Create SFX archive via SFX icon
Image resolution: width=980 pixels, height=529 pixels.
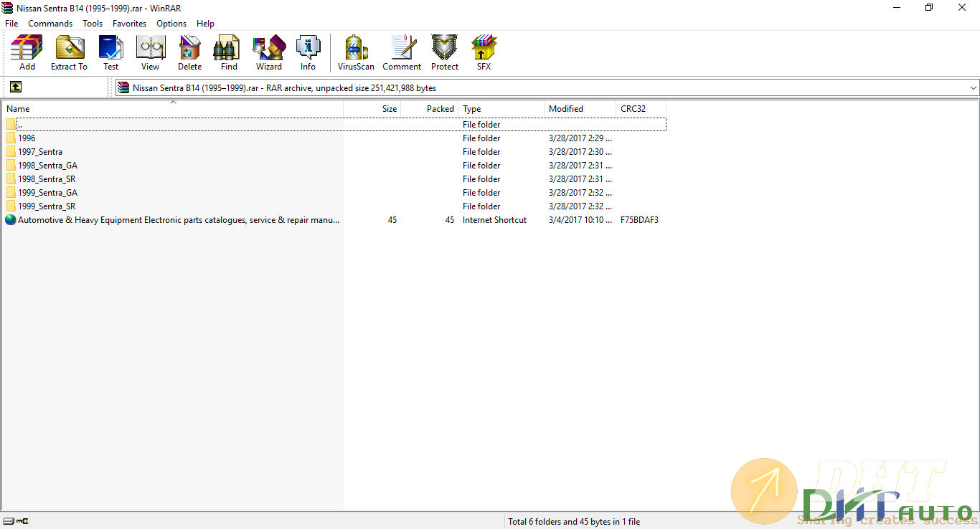(484, 53)
